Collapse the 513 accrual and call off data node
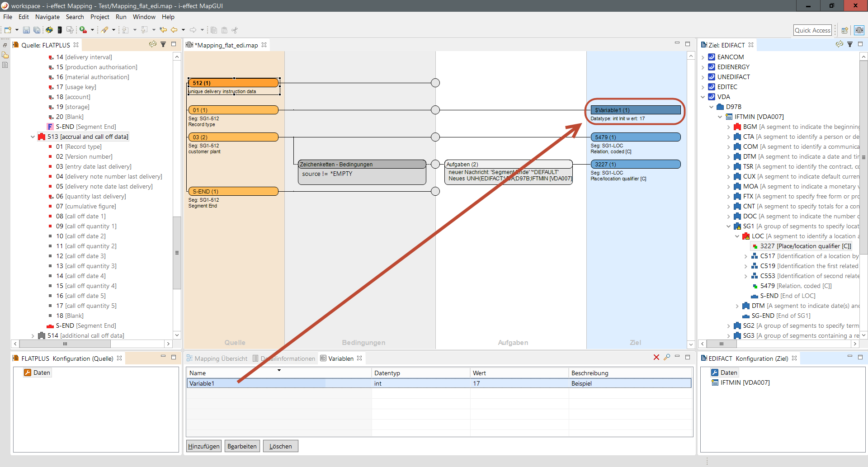This screenshot has width=868, height=467. [33, 137]
